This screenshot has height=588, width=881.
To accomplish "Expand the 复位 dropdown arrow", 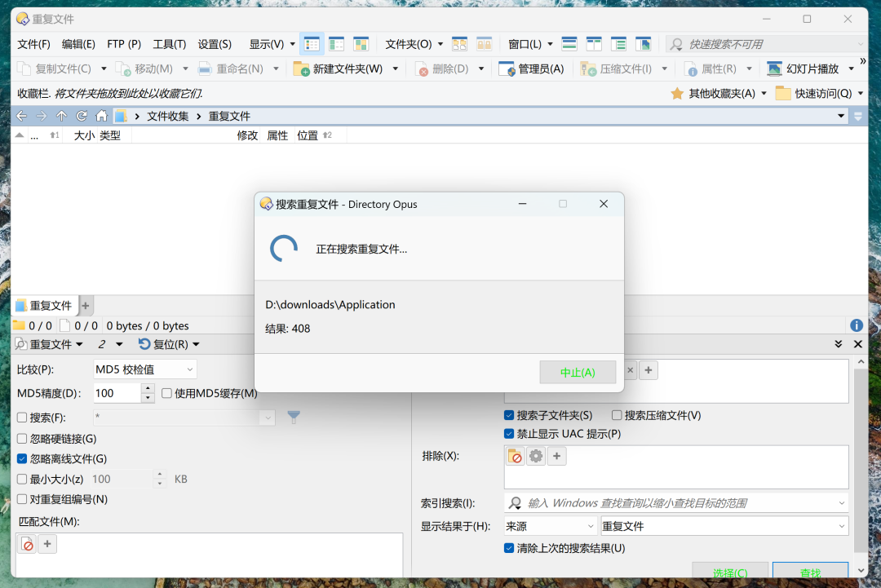I will pos(196,344).
